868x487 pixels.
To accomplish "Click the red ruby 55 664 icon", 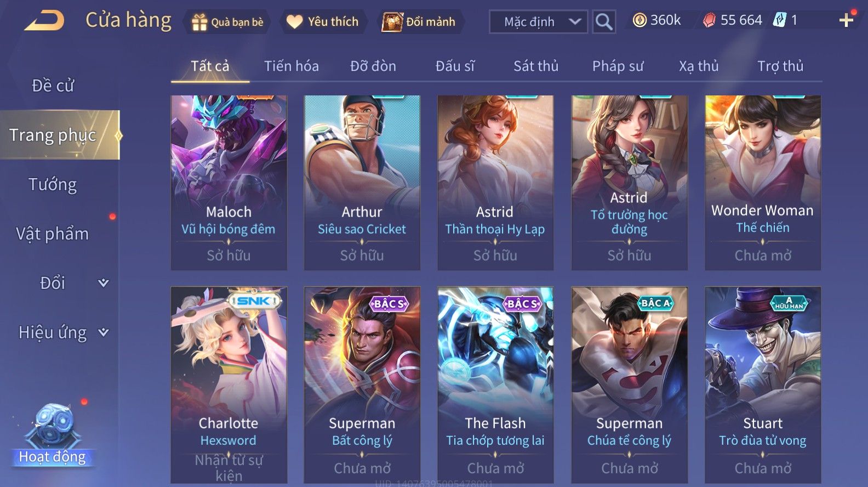I will (710, 20).
